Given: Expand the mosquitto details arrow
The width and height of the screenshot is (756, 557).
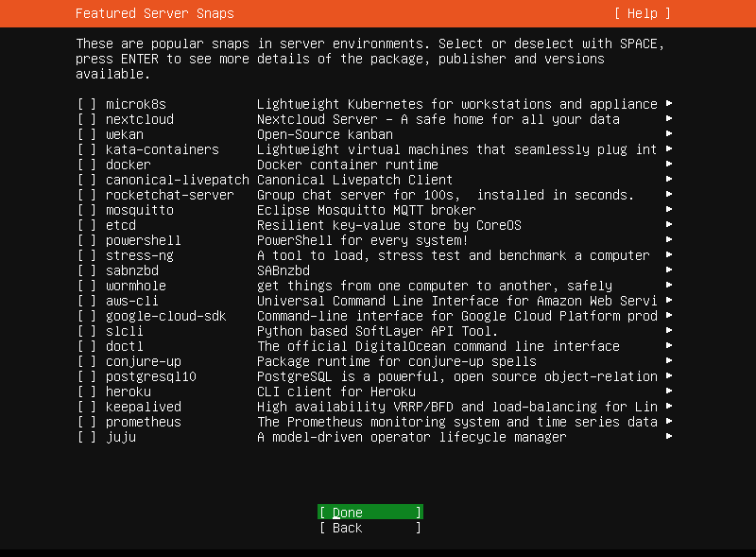Looking at the screenshot, I should coord(669,209).
